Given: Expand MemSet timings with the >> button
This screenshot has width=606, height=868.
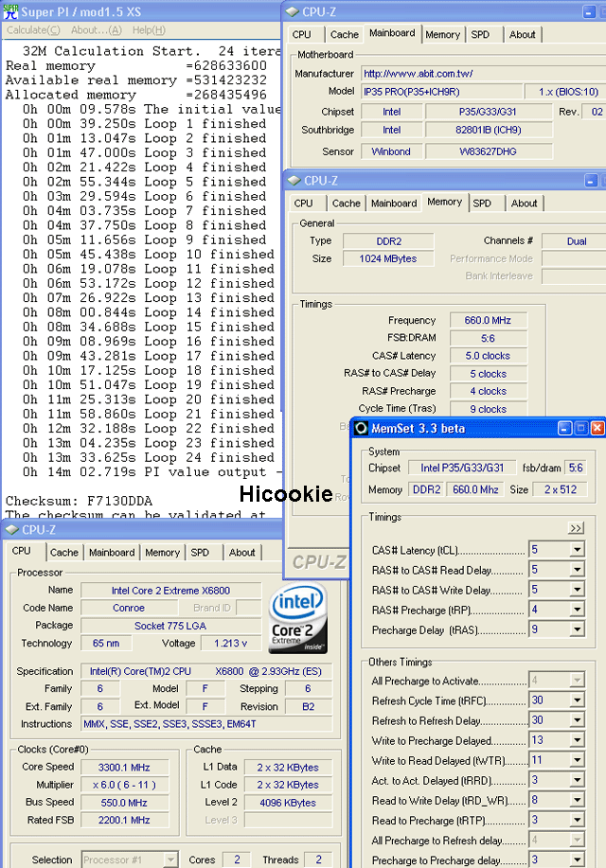Looking at the screenshot, I should coord(576,527).
